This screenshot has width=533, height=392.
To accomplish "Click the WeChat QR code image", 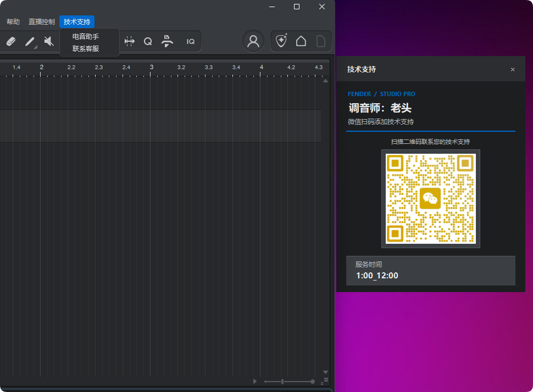I will tap(431, 199).
